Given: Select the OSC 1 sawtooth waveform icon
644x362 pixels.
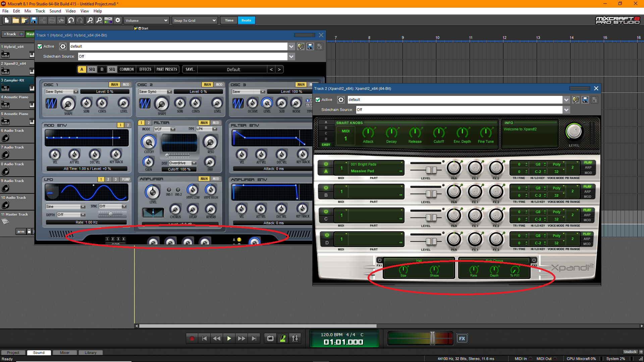Looking at the screenshot, I should click(x=51, y=104).
